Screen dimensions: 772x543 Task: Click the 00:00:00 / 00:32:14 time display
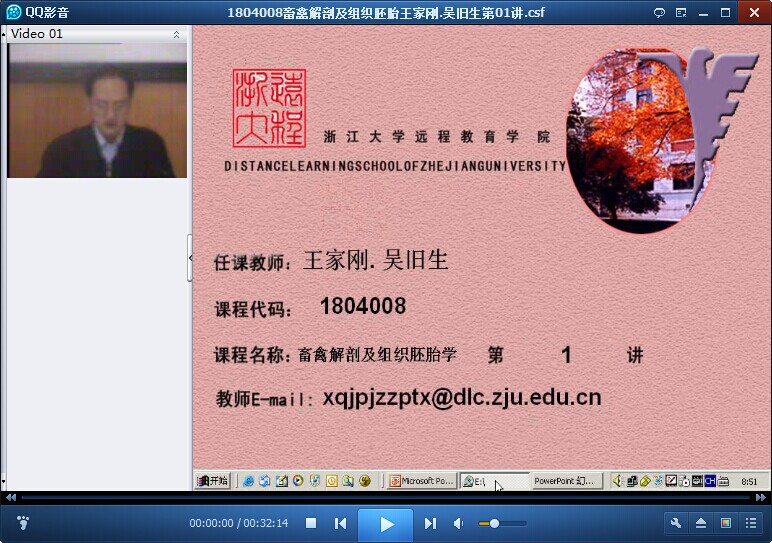[239, 523]
